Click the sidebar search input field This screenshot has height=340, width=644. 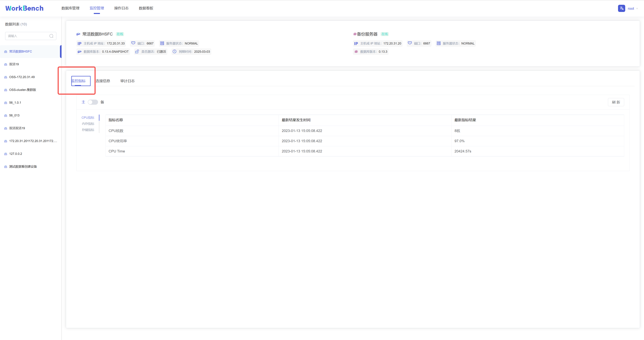click(28, 36)
